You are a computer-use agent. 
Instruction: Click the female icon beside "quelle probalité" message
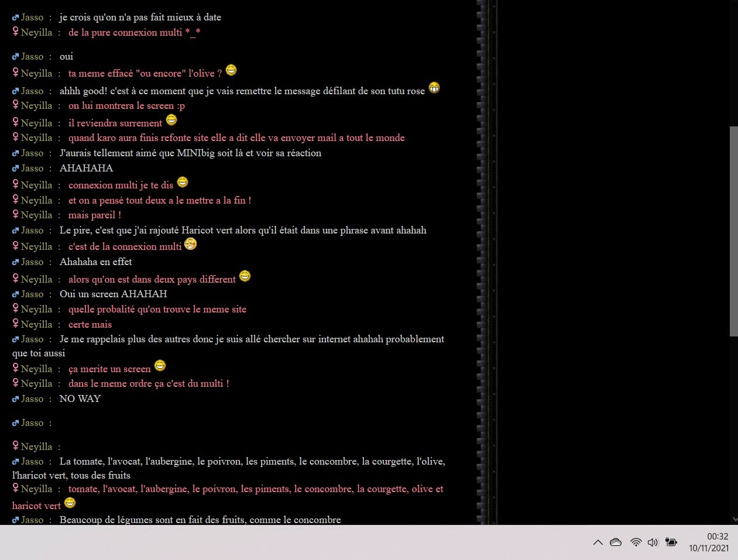click(16, 308)
